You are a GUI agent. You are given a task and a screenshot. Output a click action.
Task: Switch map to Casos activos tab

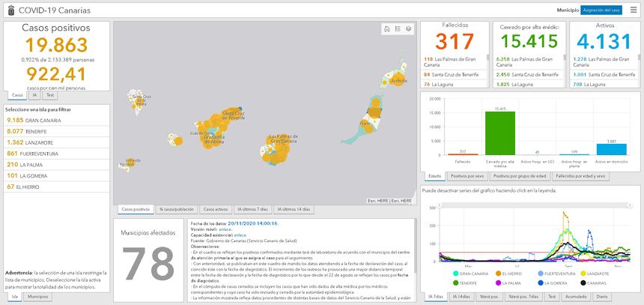pos(216,209)
